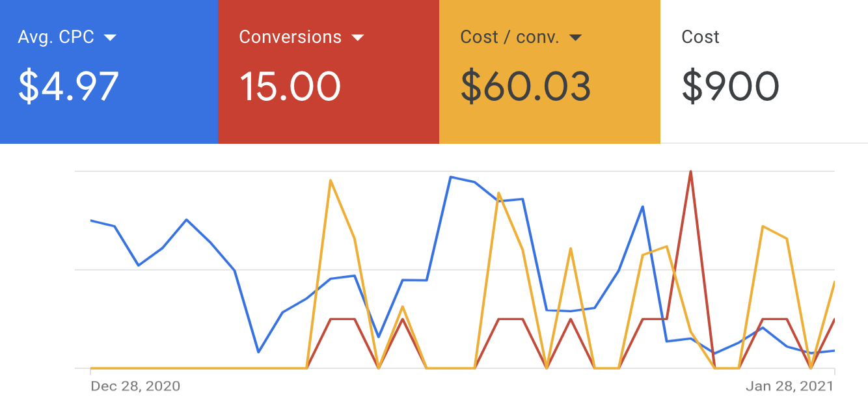
Task: Click the red Conversions line's highest peak
Action: click(x=690, y=172)
